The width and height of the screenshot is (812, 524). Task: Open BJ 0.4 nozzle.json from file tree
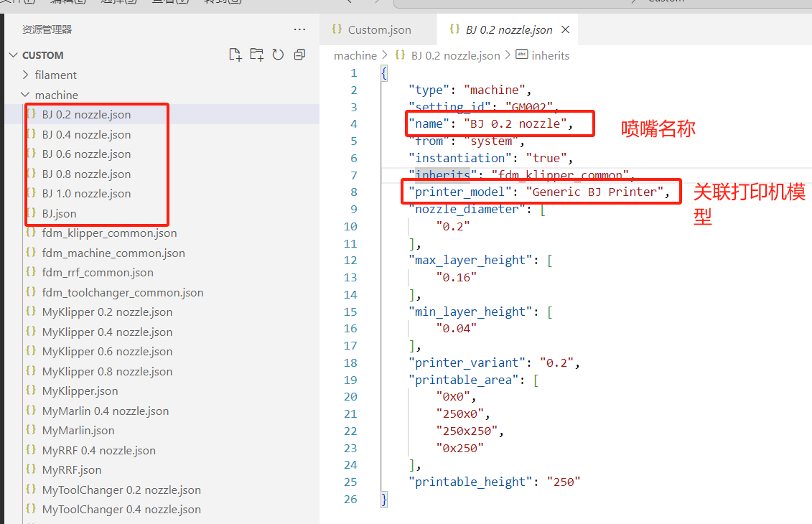(x=86, y=134)
